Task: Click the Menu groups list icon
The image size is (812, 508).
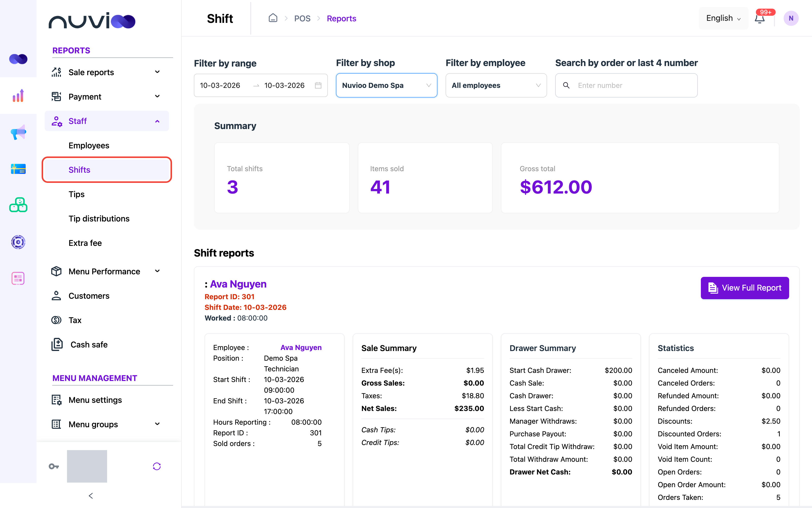Action: [56, 424]
